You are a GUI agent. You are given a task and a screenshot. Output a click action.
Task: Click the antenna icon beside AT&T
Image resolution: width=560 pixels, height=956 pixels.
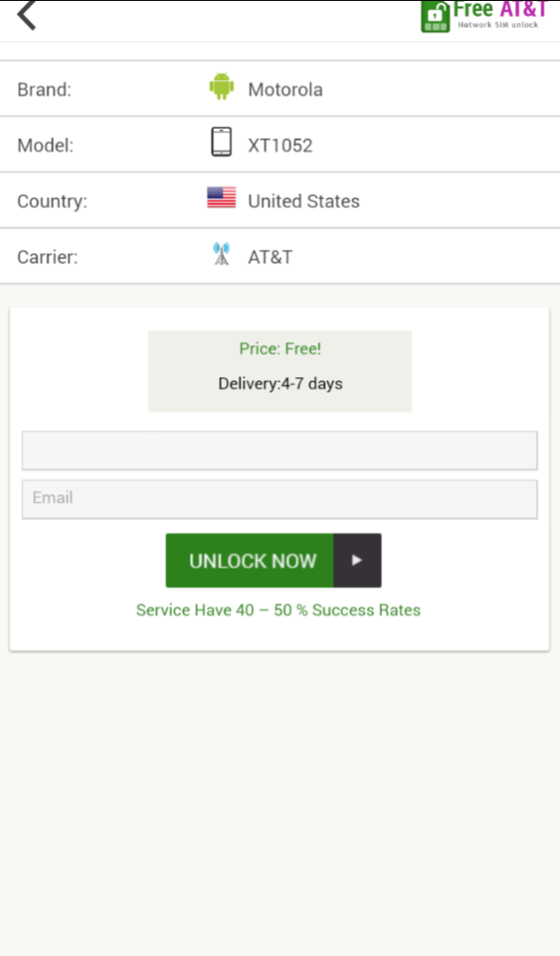[x=222, y=254]
